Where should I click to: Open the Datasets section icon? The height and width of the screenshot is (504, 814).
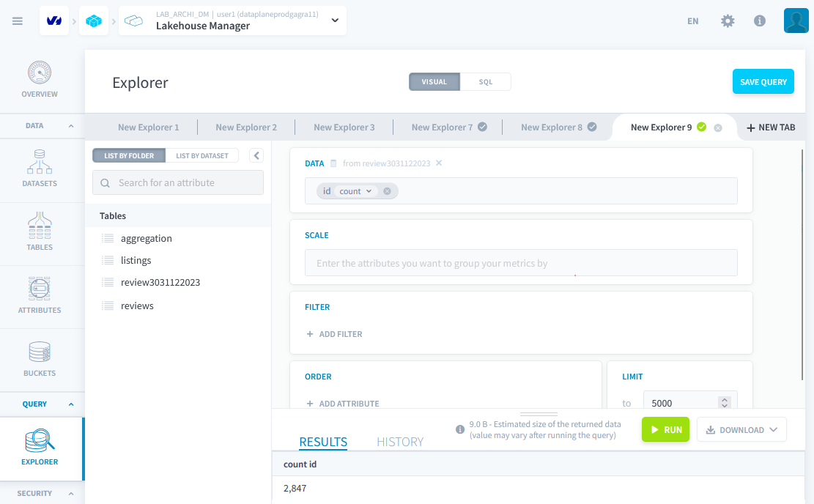40,163
